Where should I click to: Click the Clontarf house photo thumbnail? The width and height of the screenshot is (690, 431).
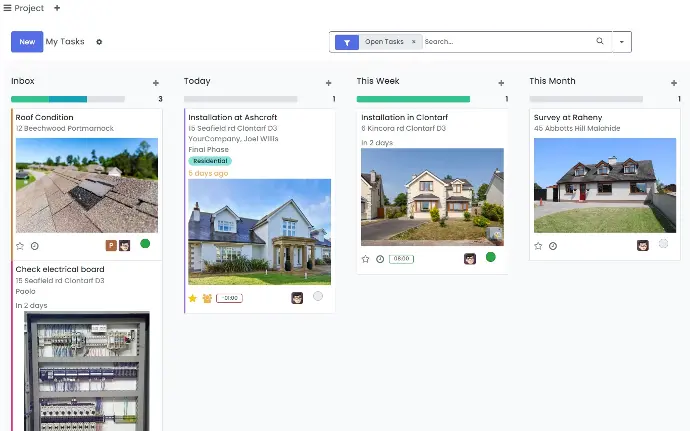click(433, 197)
